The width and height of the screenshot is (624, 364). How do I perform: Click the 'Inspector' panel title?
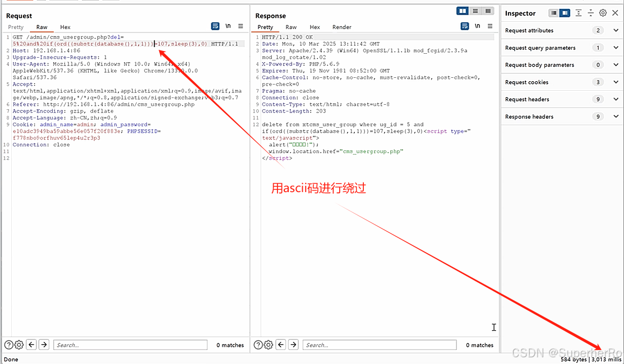[520, 13]
